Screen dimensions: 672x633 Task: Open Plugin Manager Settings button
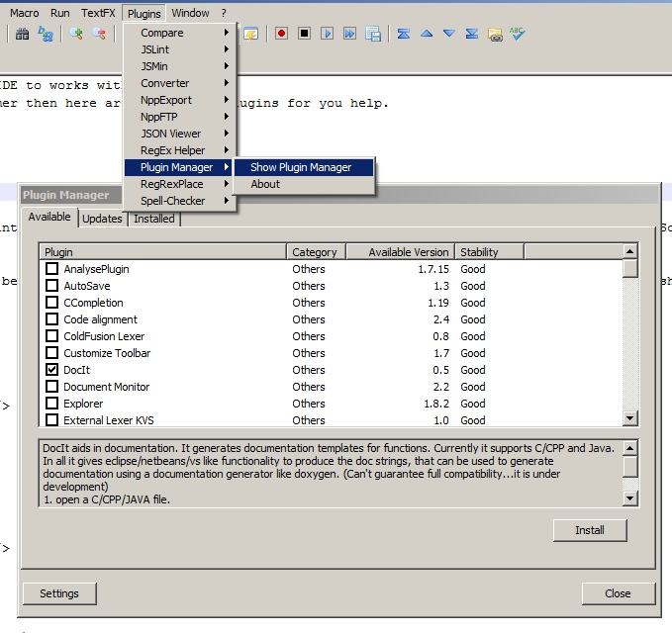[x=59, y=593]
